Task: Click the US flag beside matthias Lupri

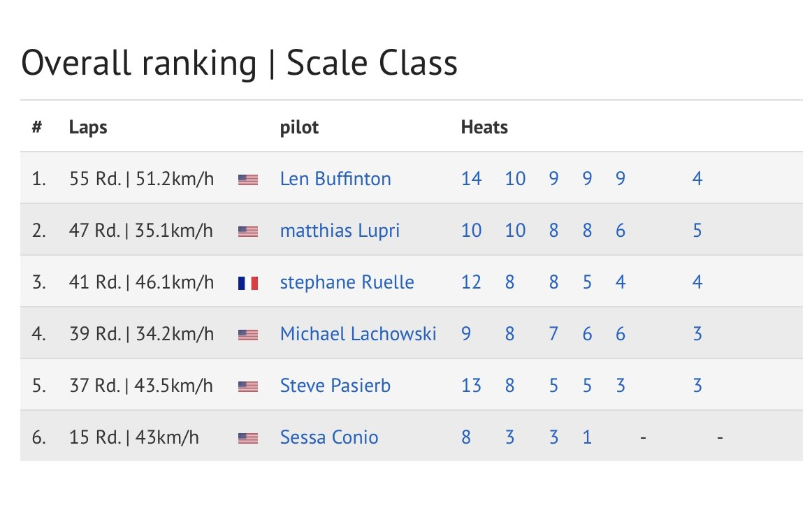Action: pos(248,231)
